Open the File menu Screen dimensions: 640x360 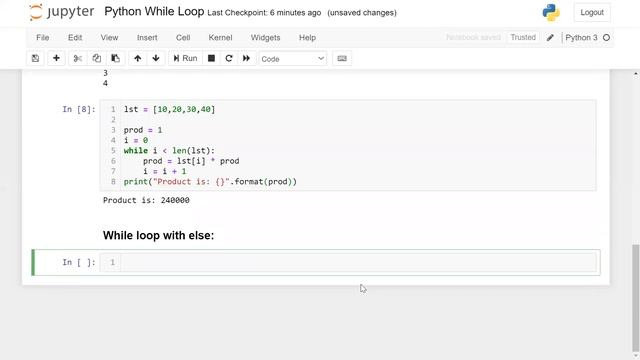pyautogui.click(x=42, y=38)
